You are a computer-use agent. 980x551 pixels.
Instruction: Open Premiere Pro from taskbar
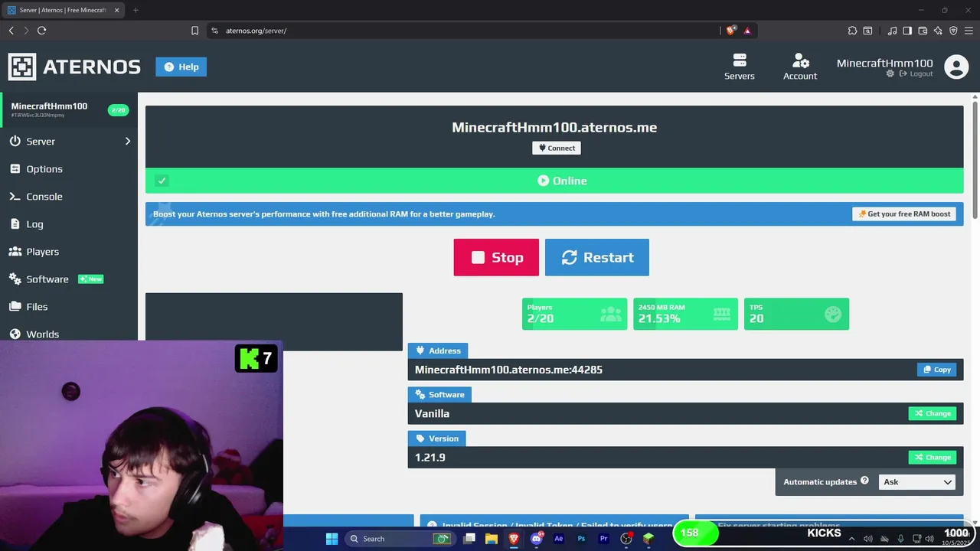(603, 539)
